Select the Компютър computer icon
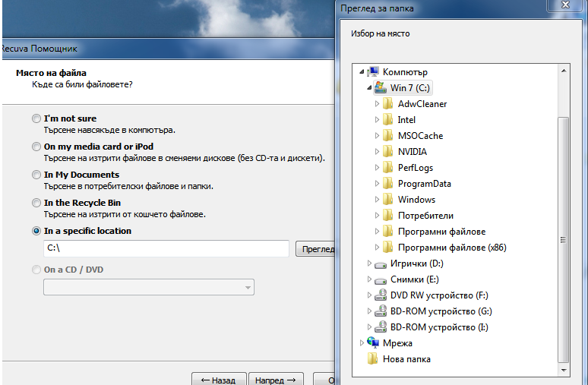Viewport: 588px width, 385px height. [x=373, y=71]
